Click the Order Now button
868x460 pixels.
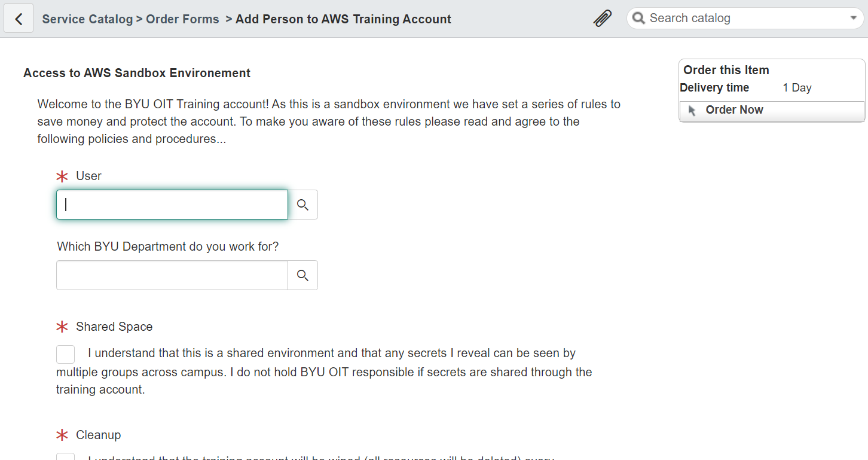[x=772, y=111]
